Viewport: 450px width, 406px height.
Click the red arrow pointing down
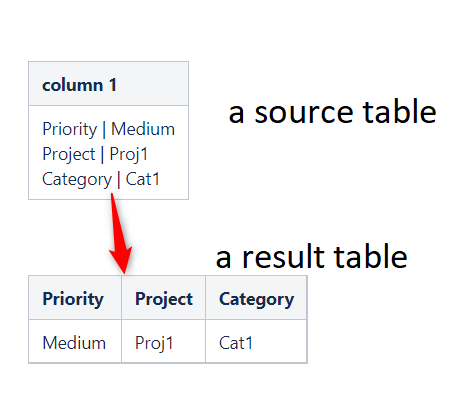[x=119, y=233]
